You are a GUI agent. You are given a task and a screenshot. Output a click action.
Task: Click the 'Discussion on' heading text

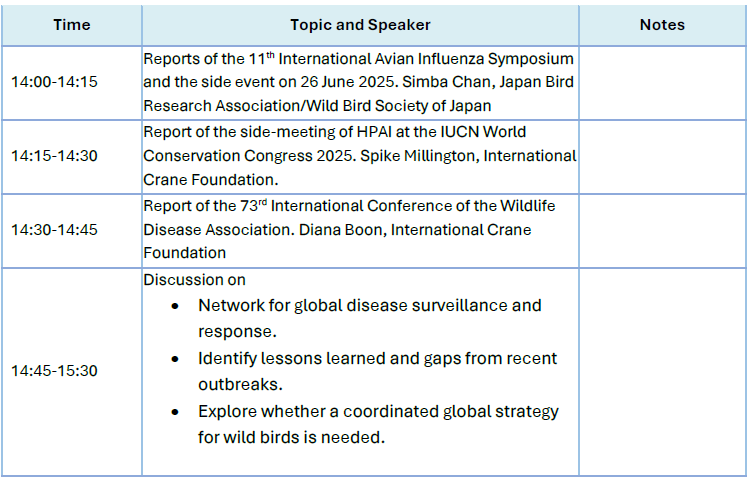pos(194,280)
